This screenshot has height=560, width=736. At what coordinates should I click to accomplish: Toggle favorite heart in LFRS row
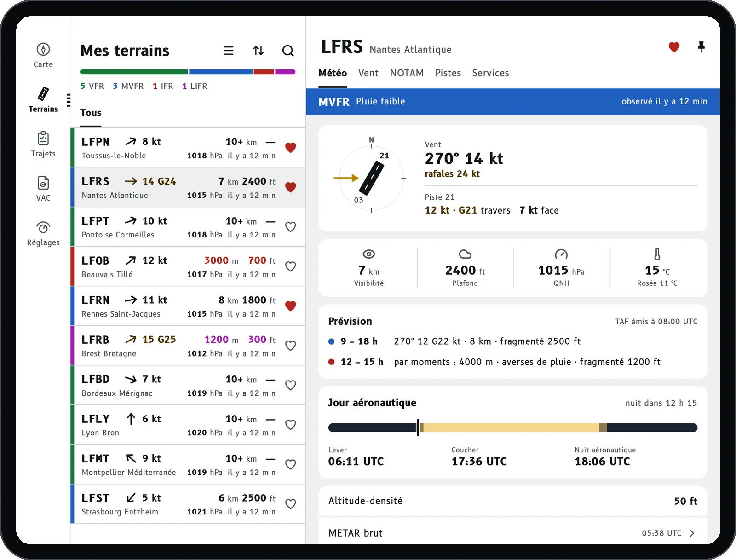click(x=290, y=187)
